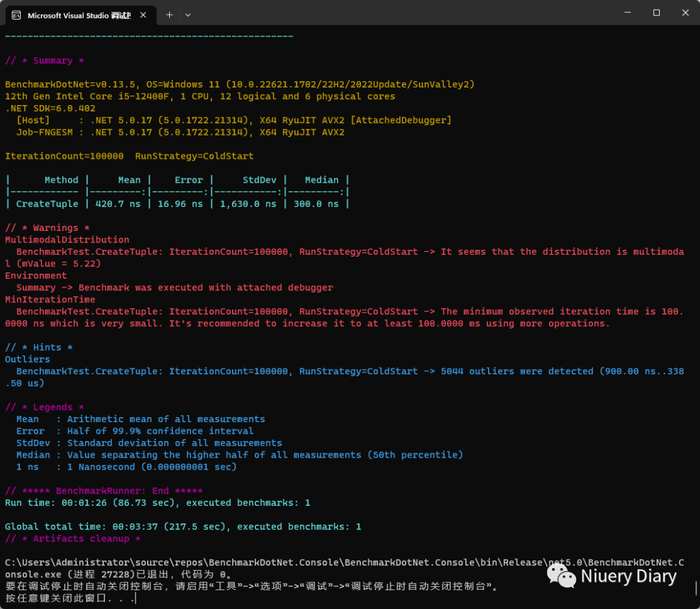Viewport: 700px width, 609px height.
Task: Click the line about auto-closing console via 工具 选项
Action: pos(251,586)
